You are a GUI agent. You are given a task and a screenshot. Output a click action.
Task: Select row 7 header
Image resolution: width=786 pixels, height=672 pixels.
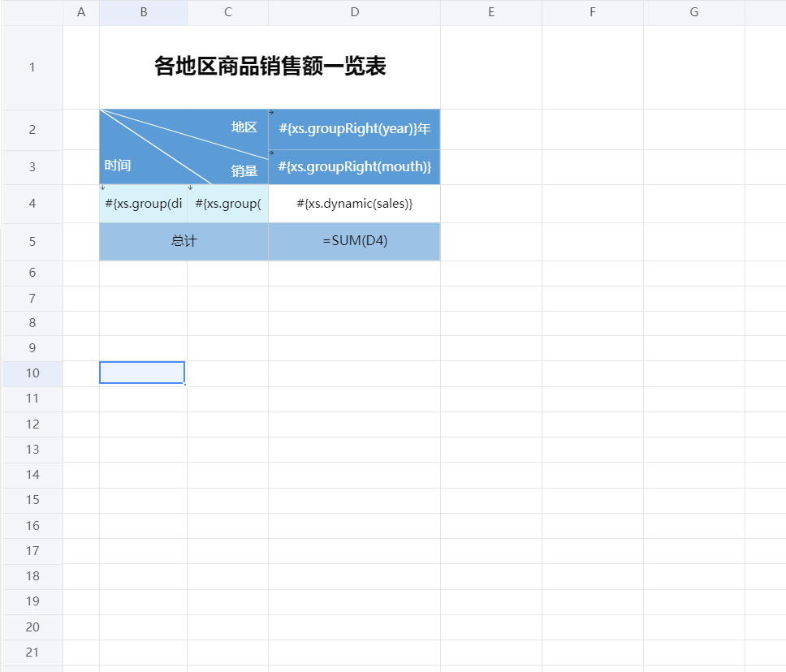pyautogui.click(x=32, y=299)
